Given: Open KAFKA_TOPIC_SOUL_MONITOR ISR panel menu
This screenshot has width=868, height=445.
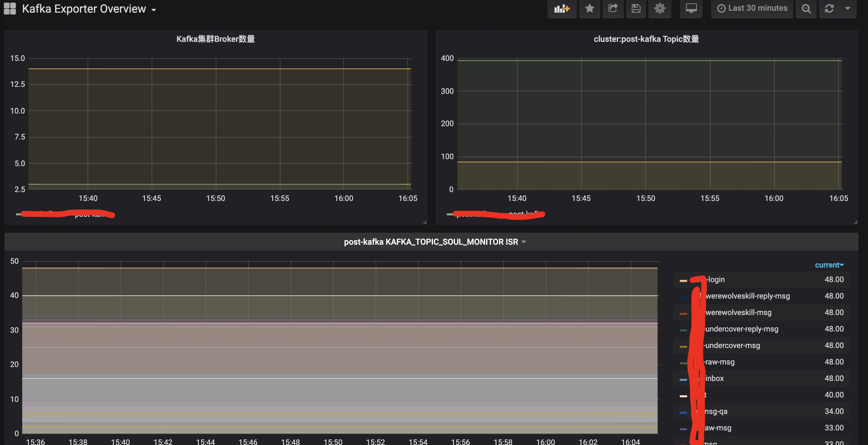Looking at the screenshot, I should point(434,242).
